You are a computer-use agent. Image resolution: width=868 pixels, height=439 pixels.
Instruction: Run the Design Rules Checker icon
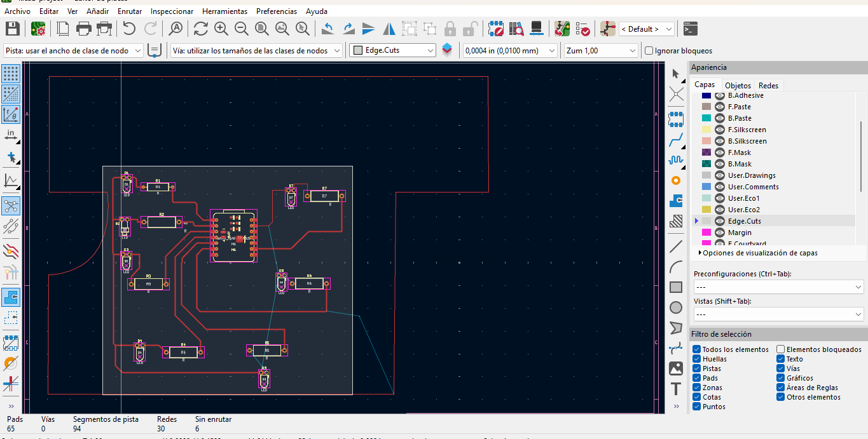pyautogui.click(x=582, y=29)
